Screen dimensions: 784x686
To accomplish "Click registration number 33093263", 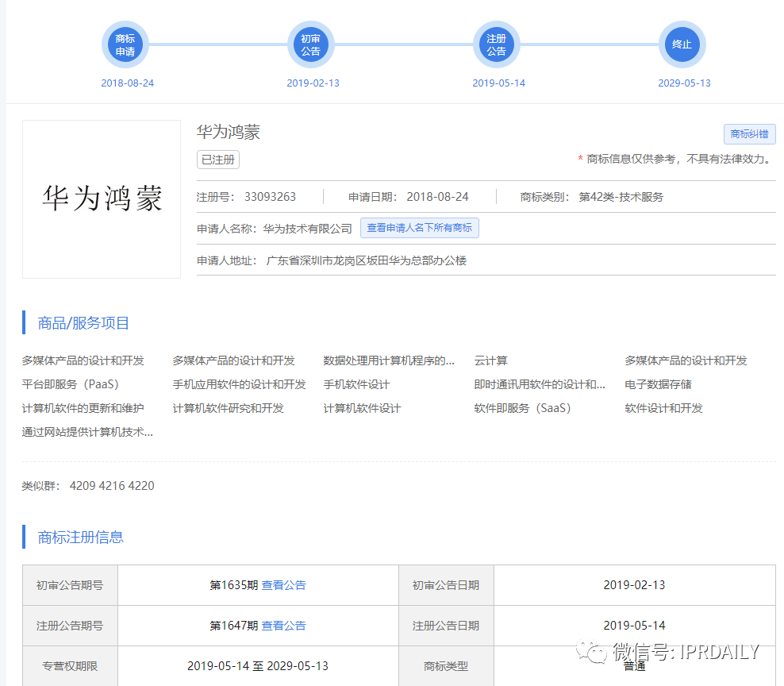I will tap(270, 197).
